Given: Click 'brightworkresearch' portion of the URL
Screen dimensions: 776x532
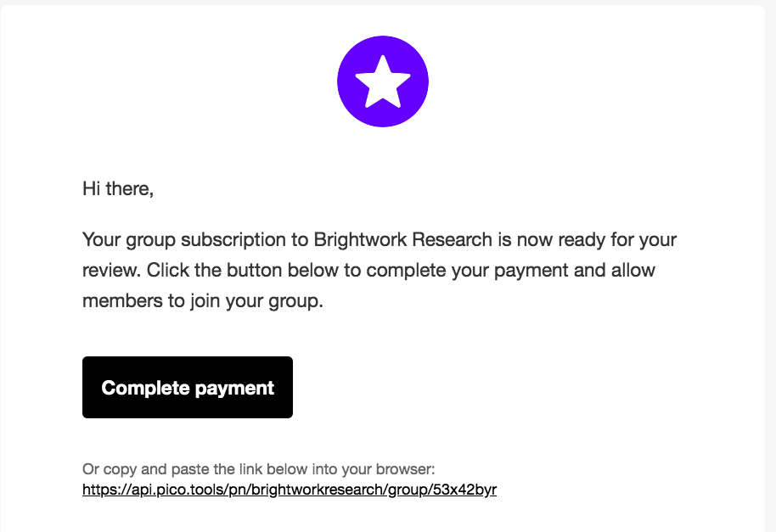Looking at the screenshot, I should click(318, 490).
